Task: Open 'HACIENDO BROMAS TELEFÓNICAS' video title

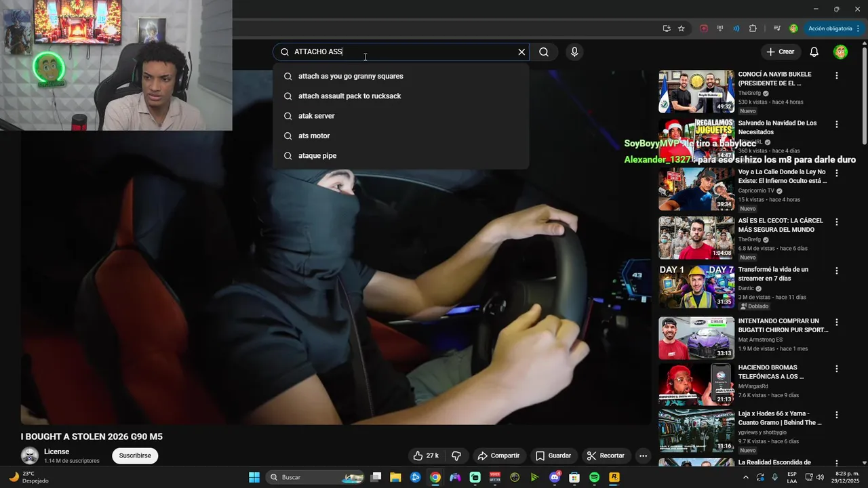Action: [771, 371]
